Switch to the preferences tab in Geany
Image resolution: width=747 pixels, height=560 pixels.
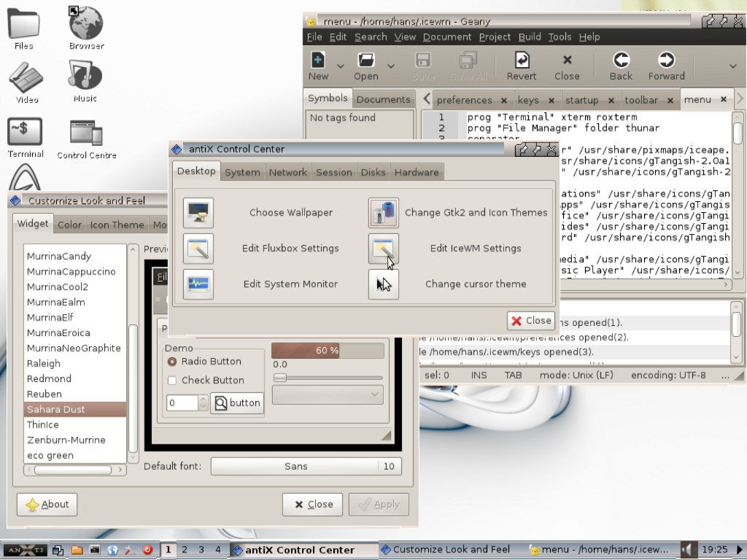point(465,100)
